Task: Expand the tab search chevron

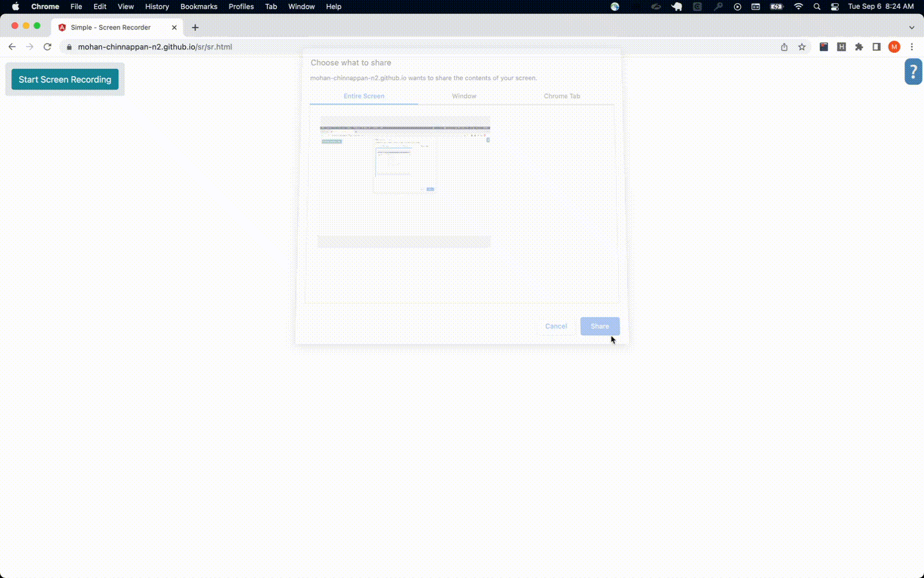Action: click(x=911, y=27)
